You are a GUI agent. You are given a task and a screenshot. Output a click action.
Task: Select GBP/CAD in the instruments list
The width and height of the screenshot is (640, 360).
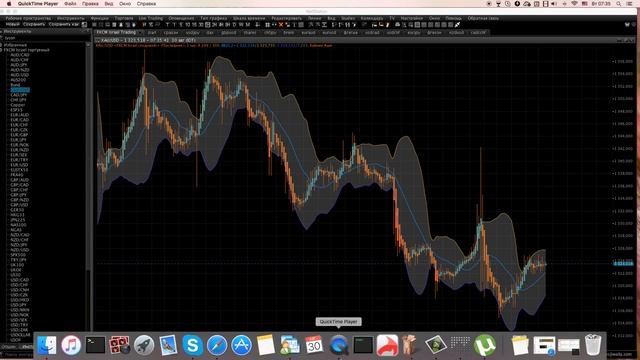(x=20, y=185)
